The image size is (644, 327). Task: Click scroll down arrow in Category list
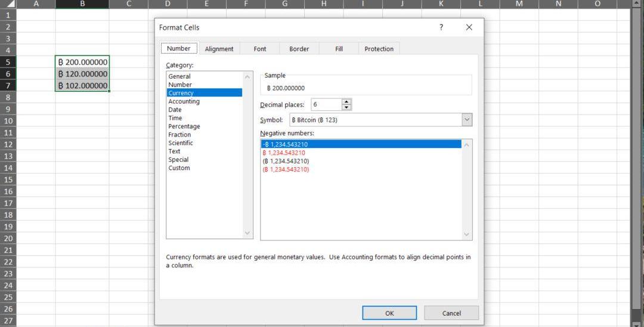[x=247, y=233]
